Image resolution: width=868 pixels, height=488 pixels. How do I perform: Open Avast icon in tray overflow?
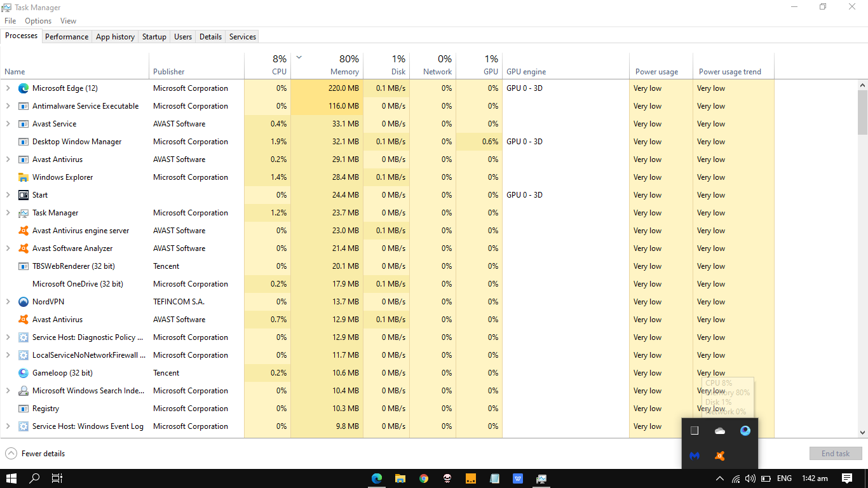720,456
